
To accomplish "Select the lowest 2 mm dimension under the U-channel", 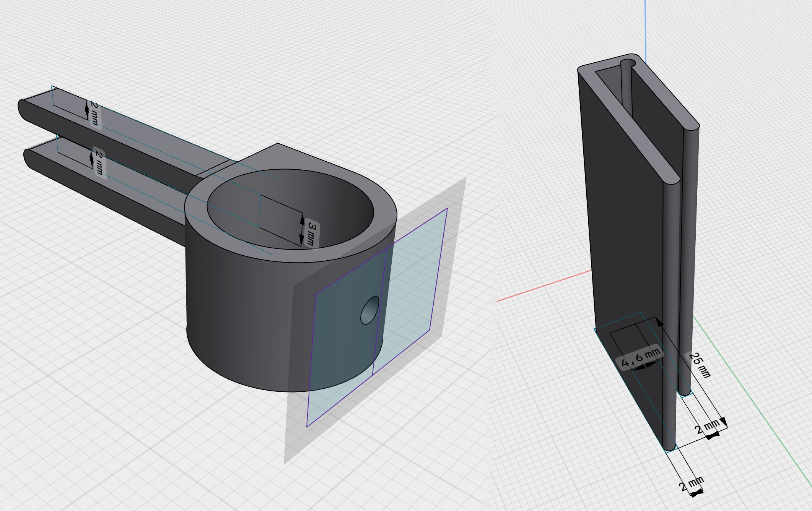I will [692, 484].
